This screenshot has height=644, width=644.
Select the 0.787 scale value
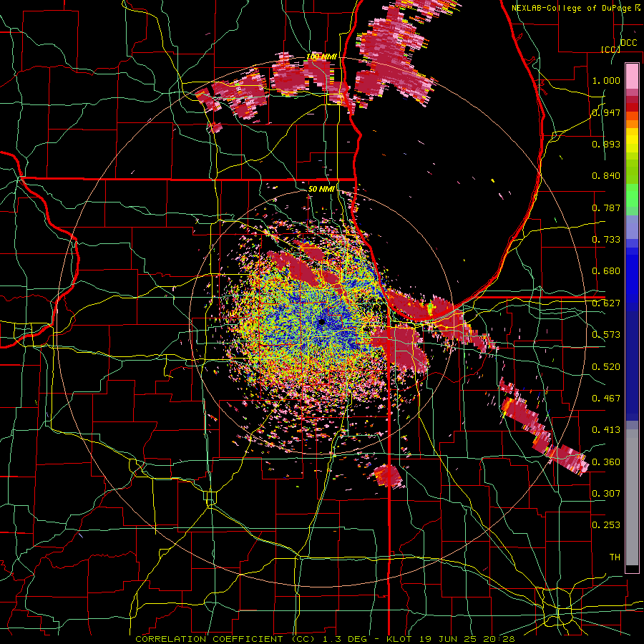[606, 208]
